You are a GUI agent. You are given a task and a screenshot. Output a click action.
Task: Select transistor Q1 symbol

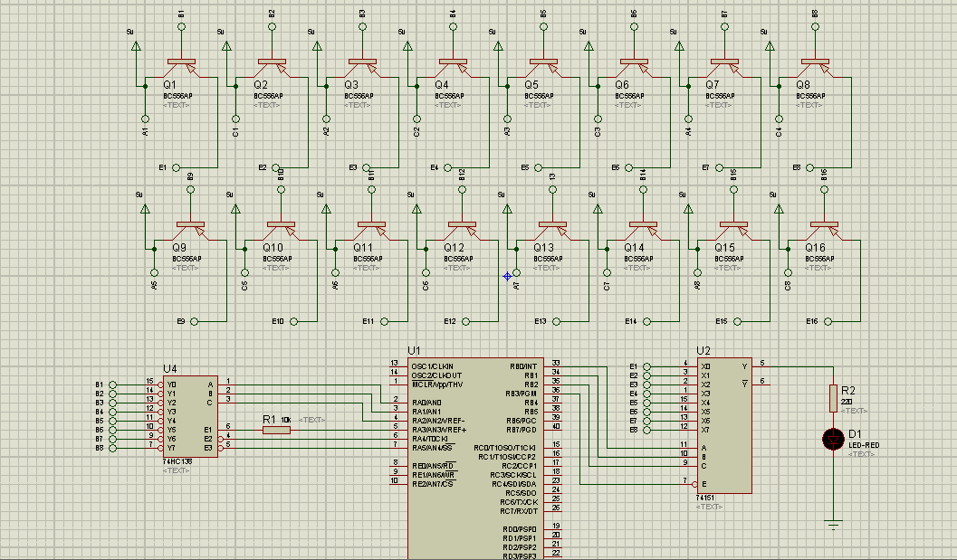coord(181,68)
